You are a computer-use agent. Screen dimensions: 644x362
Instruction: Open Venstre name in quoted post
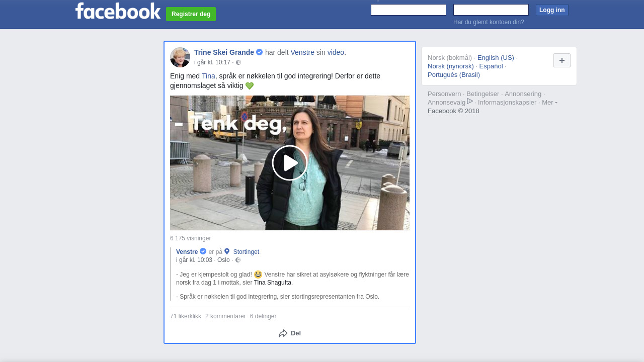click(x=187, y=252)
